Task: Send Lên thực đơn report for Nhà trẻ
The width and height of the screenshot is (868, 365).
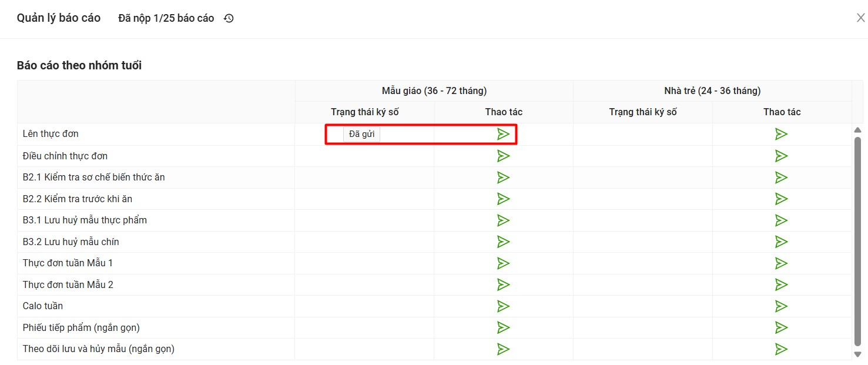Action: (781, 134)
